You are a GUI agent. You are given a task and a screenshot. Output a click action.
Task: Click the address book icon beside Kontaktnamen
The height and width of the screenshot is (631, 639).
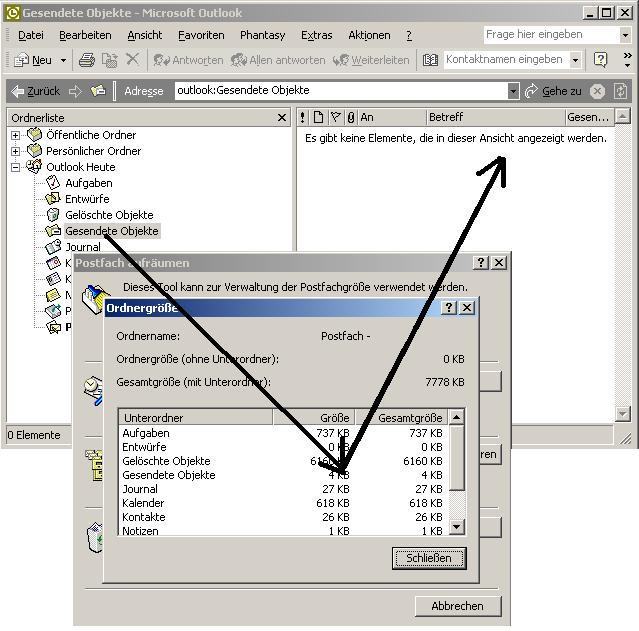(x=430, y=60)
